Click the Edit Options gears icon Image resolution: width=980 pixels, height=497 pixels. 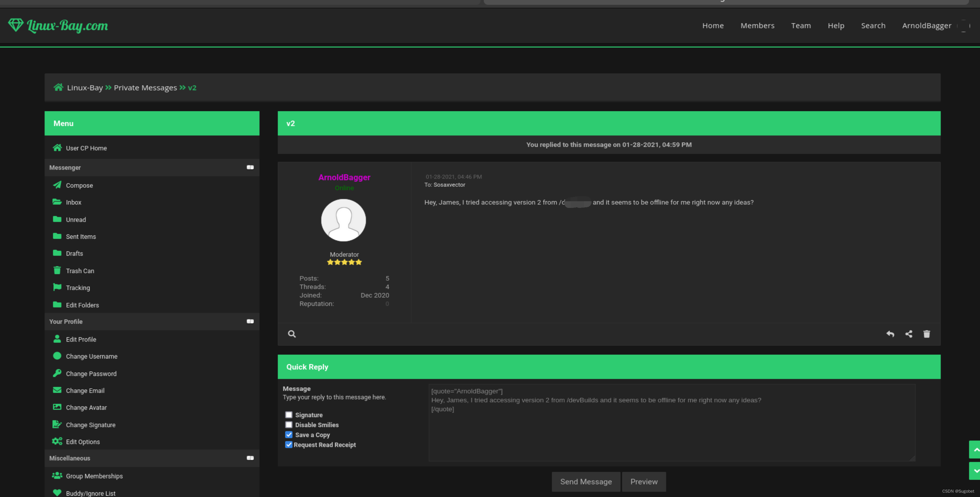tap(57, 441)
